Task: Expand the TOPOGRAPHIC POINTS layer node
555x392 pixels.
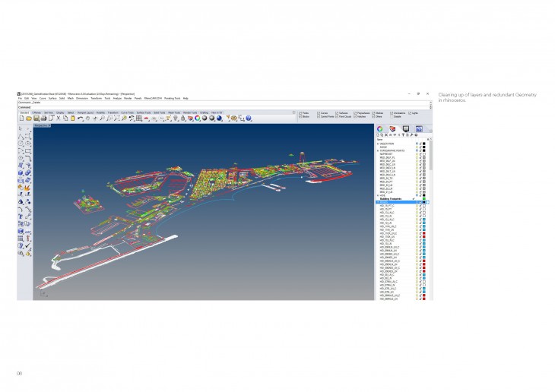Action: (377, 150)
